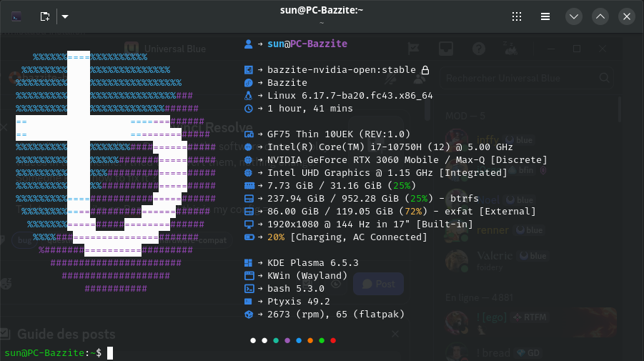Click the terminal profile icon in header
The width and height of the screenshot is (644, 361).
click(x=16, y=16)
